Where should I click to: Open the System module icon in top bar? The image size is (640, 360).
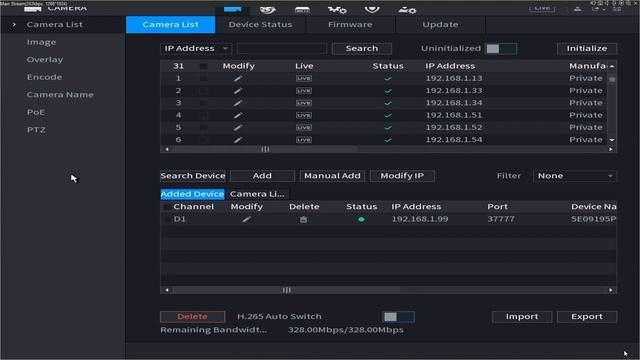[337, 10]
